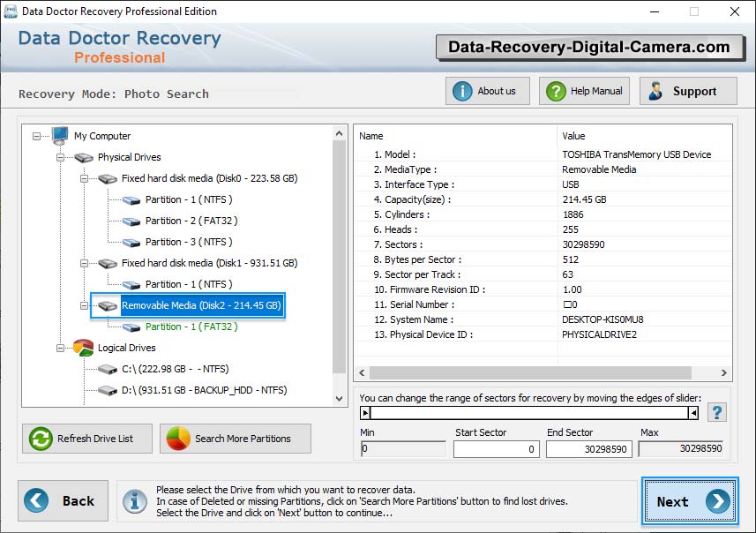Click the Removable Media Disk2 icon

108,306
